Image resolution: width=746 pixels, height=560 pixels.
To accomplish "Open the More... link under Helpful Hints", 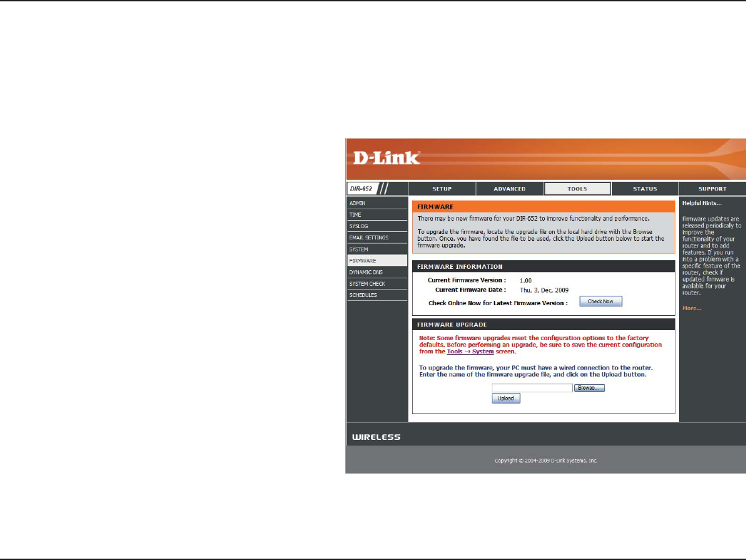I will [692, 309].
